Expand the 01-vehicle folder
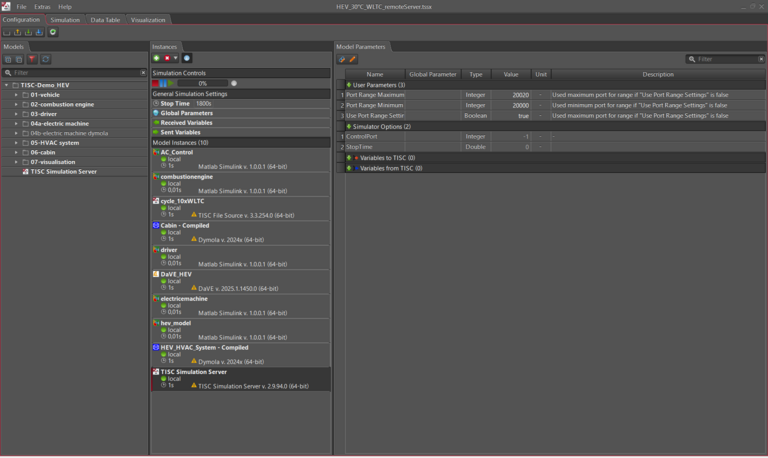Screen dimensions: 768x458 [x=16, y=95]
